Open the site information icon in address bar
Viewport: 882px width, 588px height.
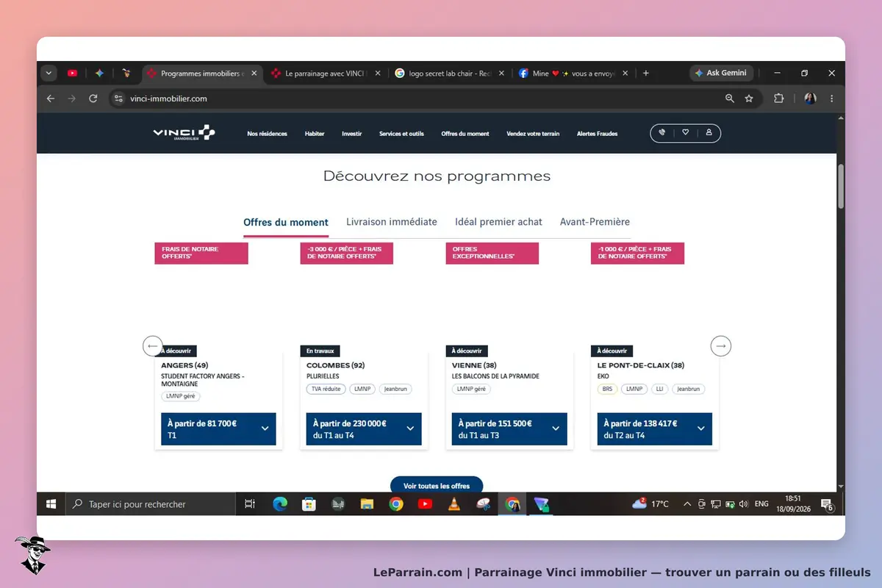click(118, 98)
